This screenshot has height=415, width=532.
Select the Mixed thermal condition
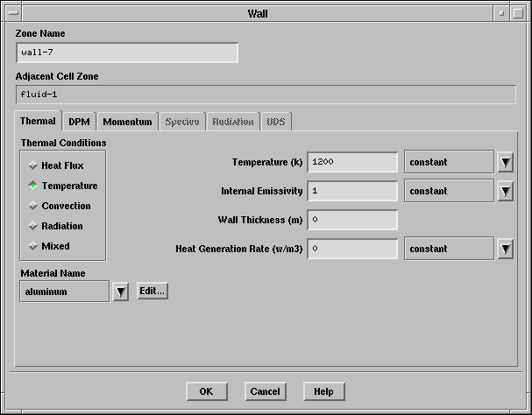click(49, 246)
